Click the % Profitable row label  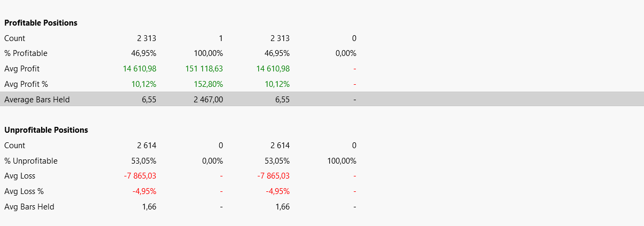(26, 53)
